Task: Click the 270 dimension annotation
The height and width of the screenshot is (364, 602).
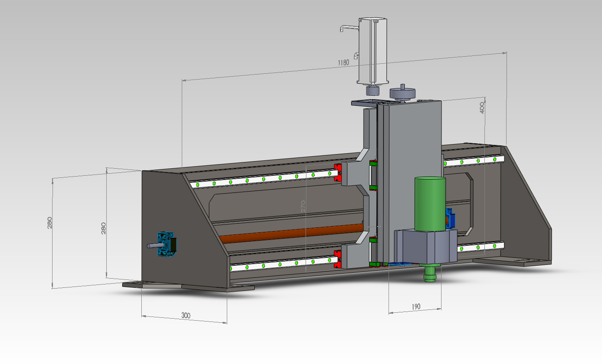Action: click(303, 206)
